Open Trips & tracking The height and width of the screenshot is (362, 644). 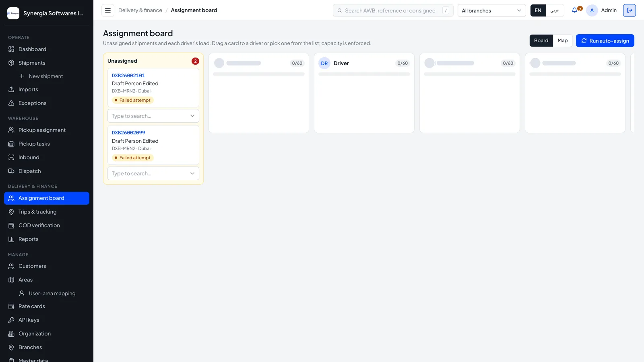(47, 212)
